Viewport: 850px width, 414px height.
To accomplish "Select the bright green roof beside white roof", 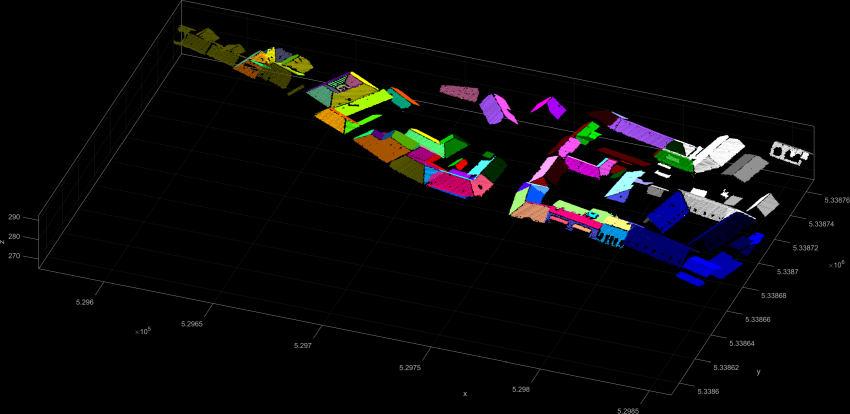I will tap(677, 157).
